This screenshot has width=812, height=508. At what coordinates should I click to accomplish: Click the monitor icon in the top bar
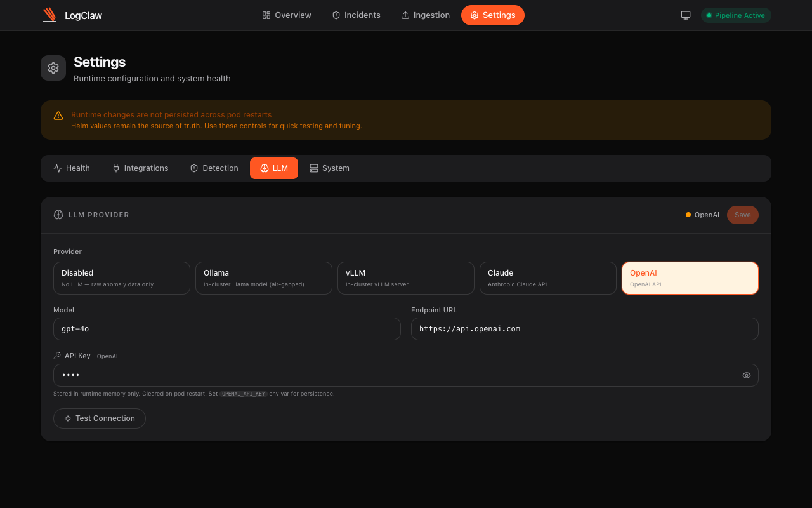pyautogui.click(x=685, y=15)
